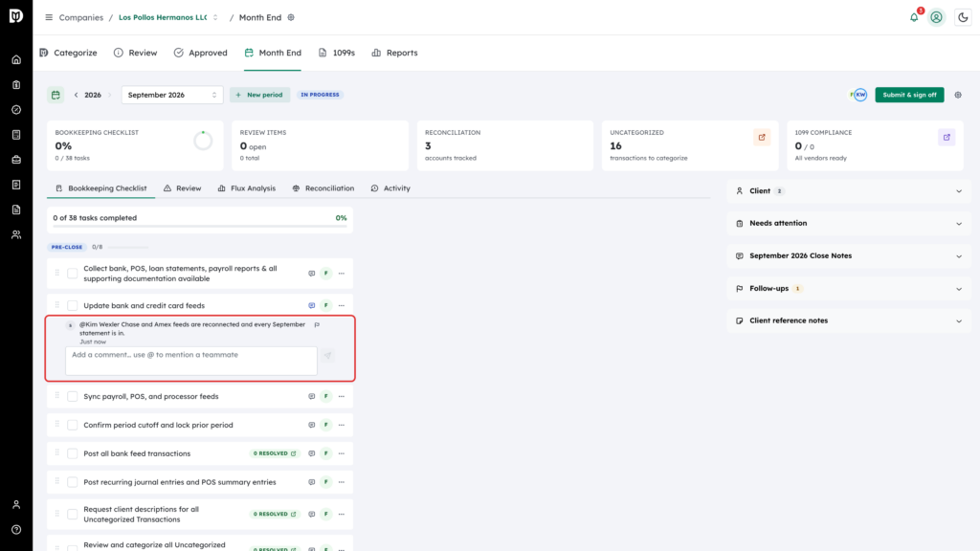Open the Home icon in sidebar
This screenshot has height=551, width=980.
16,60
